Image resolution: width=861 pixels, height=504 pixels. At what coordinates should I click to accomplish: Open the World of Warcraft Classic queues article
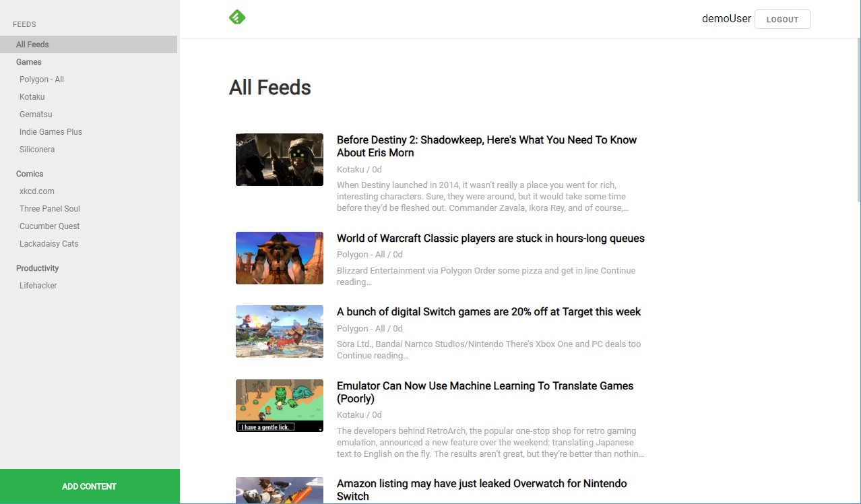coord(490,239)
